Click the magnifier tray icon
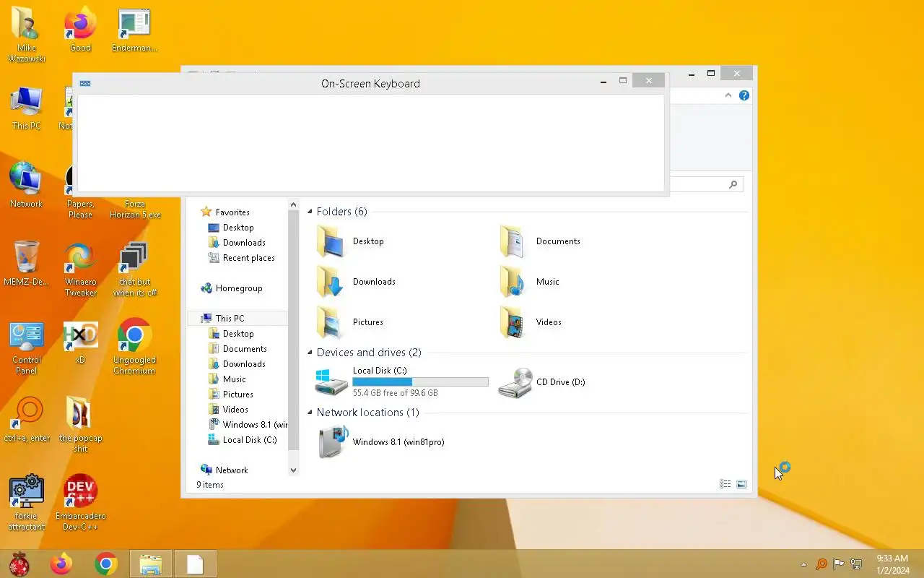Screen dimensions: 924x578 [x=821, y=564]
